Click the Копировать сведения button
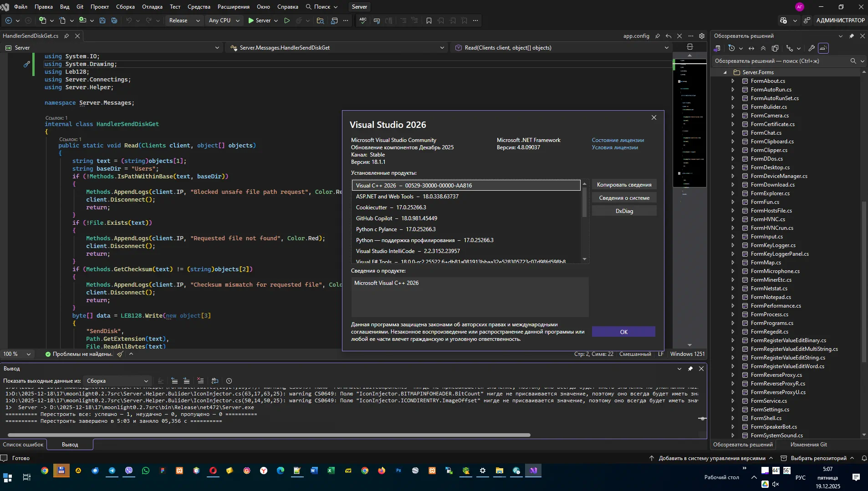Viewport: 868px width, 491px height. [624, 185]
